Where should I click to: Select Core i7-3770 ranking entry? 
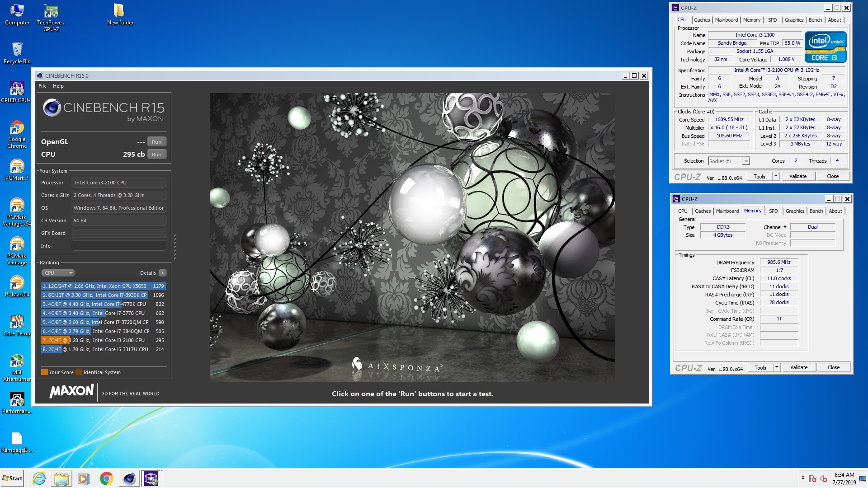click(104, 313)
